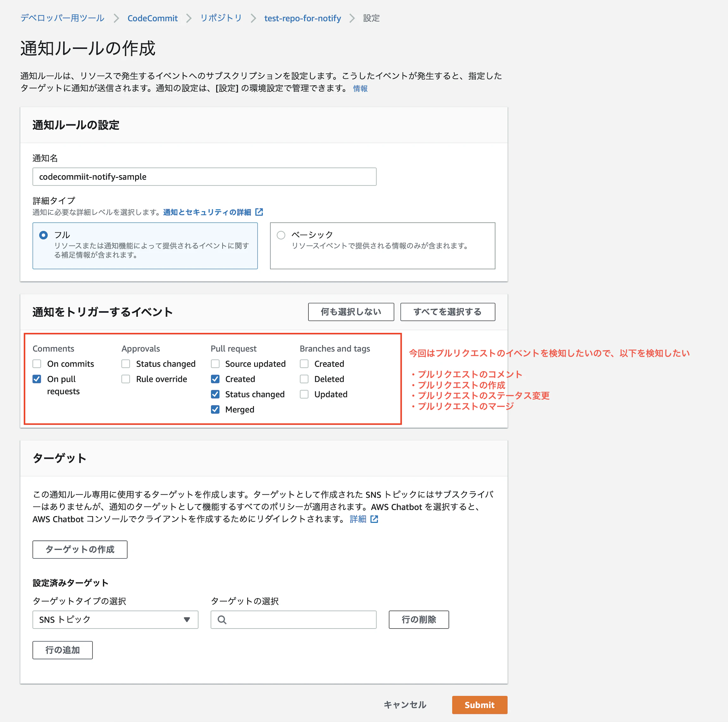This screenshot has height=722, width=728.
Task: Open 通知とセキュリティの詳細 link
Action: coord(207,212)
